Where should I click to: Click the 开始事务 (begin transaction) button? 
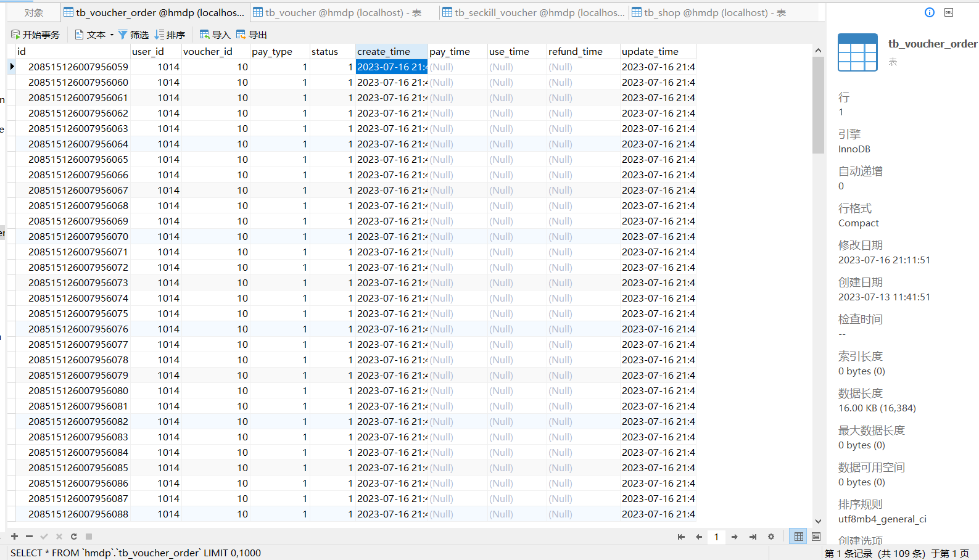click(x=35, y=35)
